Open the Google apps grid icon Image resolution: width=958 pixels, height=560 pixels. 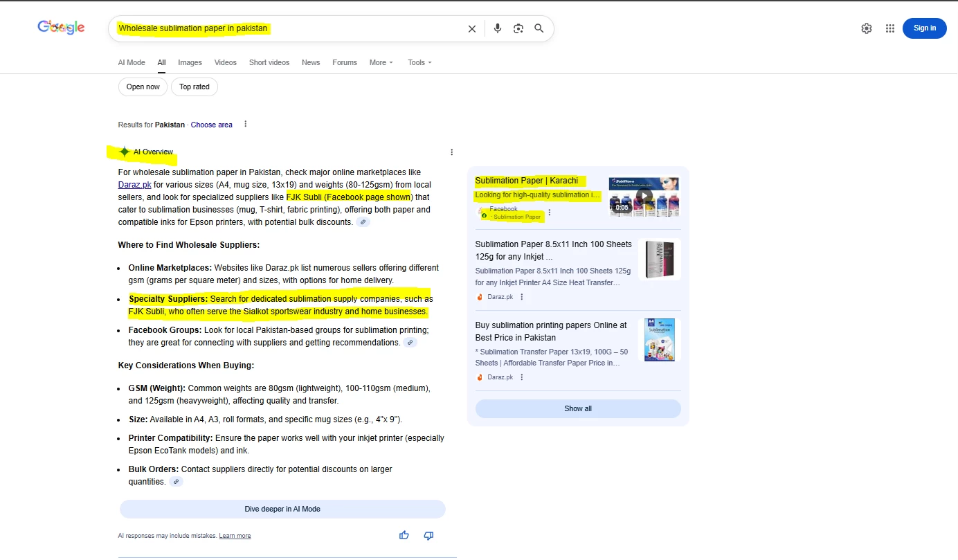(889, 28)
